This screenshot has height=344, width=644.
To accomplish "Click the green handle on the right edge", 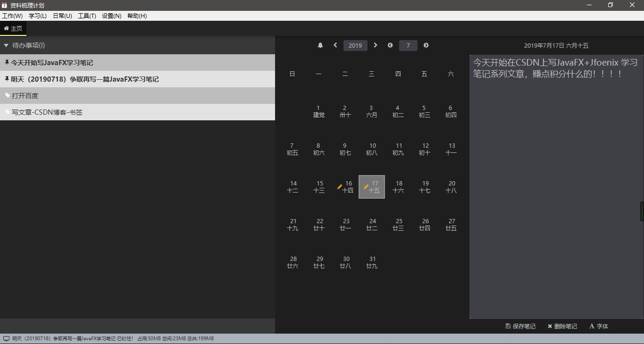I will click(642, 211).
